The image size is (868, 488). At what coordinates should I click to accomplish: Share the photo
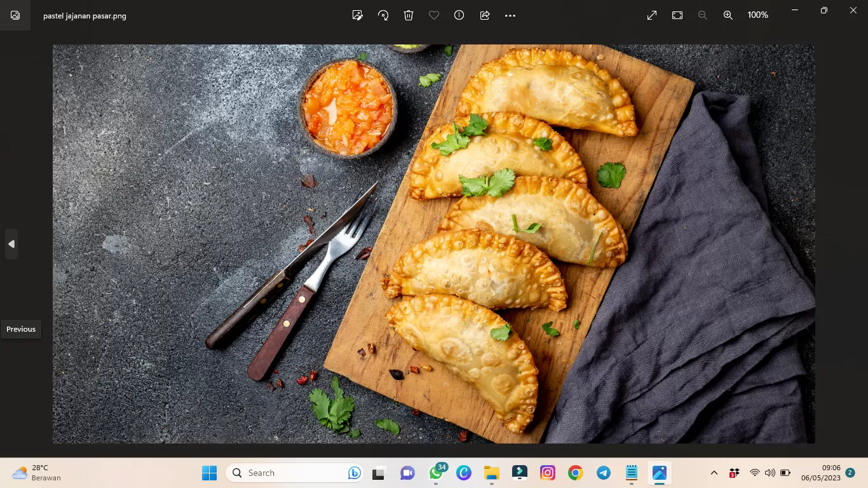pos(484,15)
